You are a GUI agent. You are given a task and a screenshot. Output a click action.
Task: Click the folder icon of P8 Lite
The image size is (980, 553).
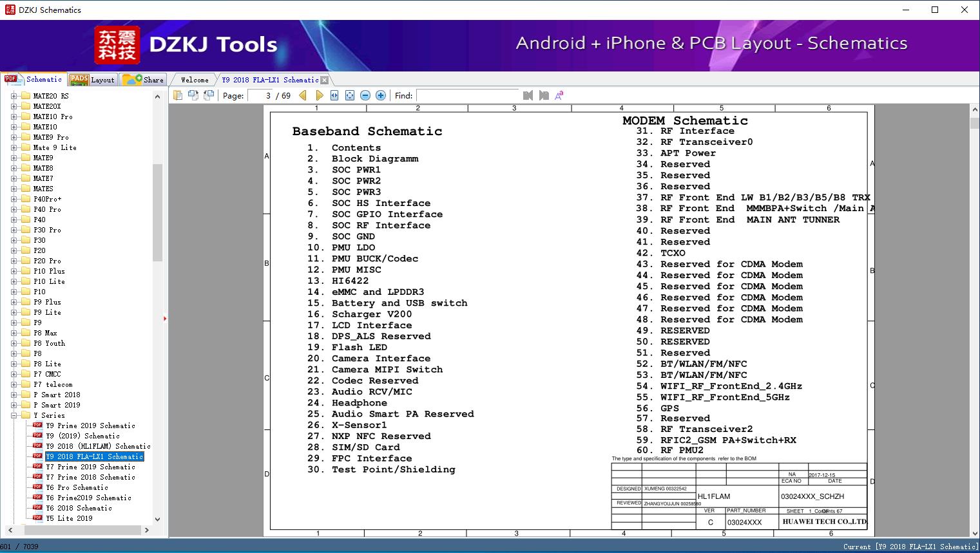26,364
